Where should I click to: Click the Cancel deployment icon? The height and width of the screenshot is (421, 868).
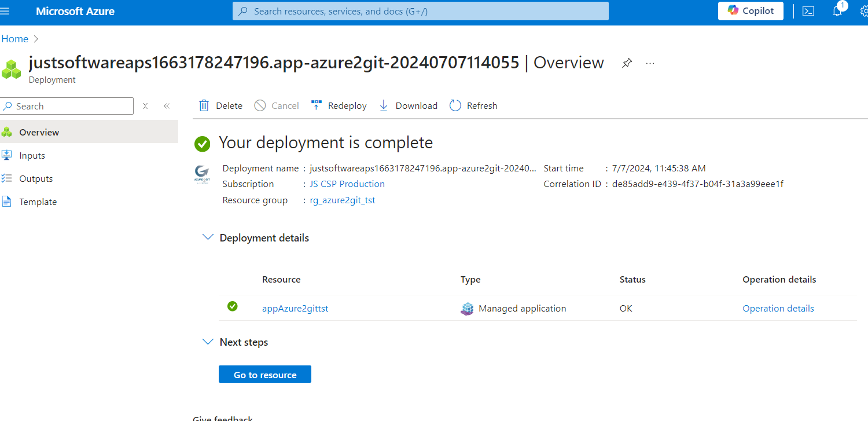[x=261, y=105]
